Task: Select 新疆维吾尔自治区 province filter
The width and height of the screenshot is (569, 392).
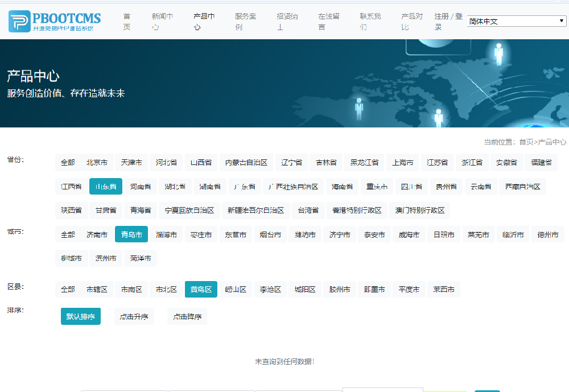Action: pos(255,211)
